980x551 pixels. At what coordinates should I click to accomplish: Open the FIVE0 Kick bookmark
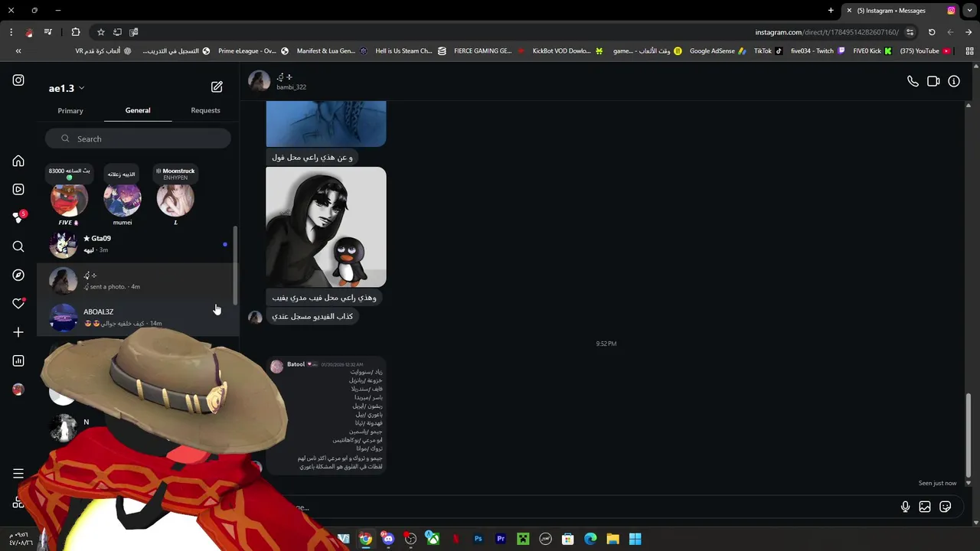click(872, 51)
